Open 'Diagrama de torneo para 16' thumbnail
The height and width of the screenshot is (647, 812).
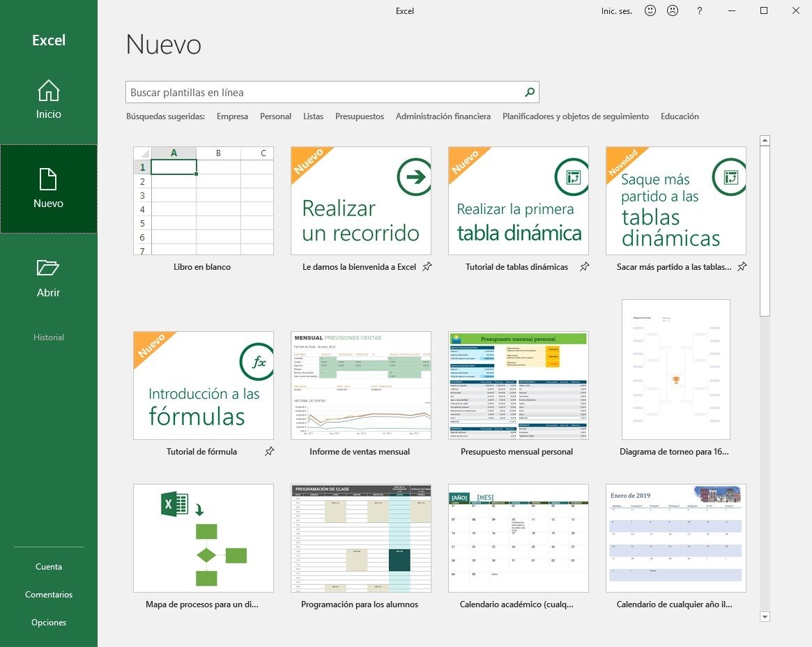pyautogui.click(x=676, y=370)
